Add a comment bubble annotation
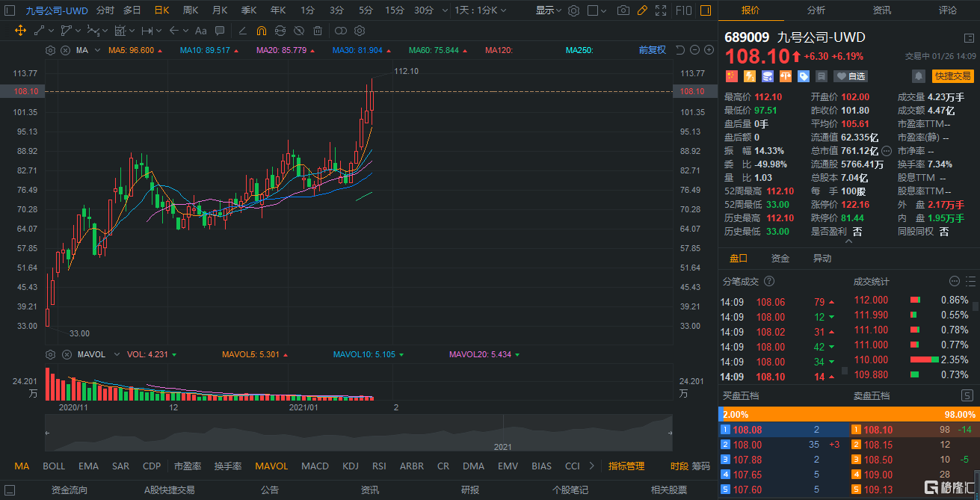 (x=220, y=31)
